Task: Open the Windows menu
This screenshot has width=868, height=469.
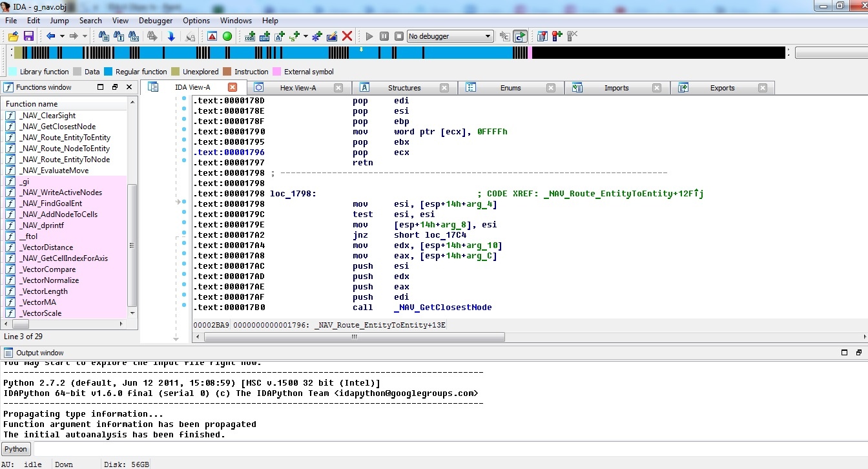Action: pos(236,21)
